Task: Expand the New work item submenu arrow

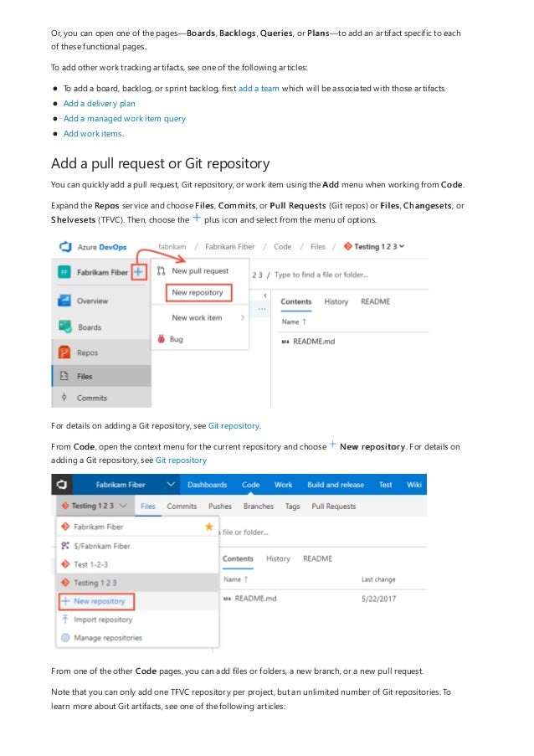Action: coord(242,317)
